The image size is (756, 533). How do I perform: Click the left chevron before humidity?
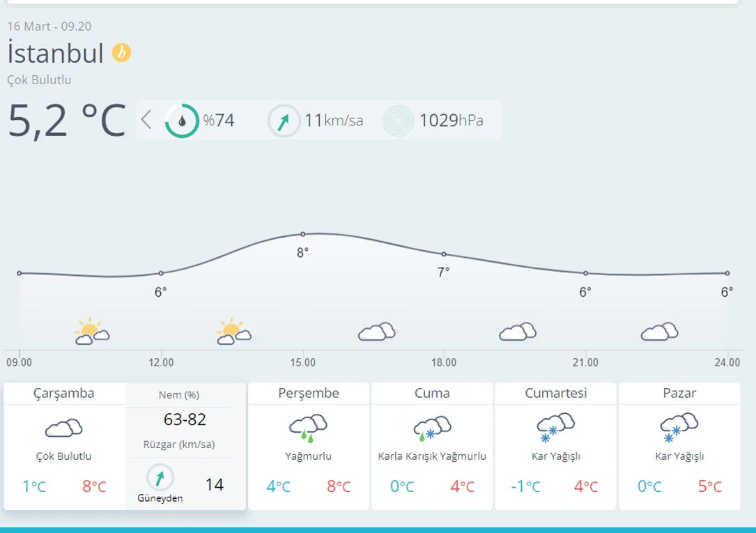click(x=146, y=120)
